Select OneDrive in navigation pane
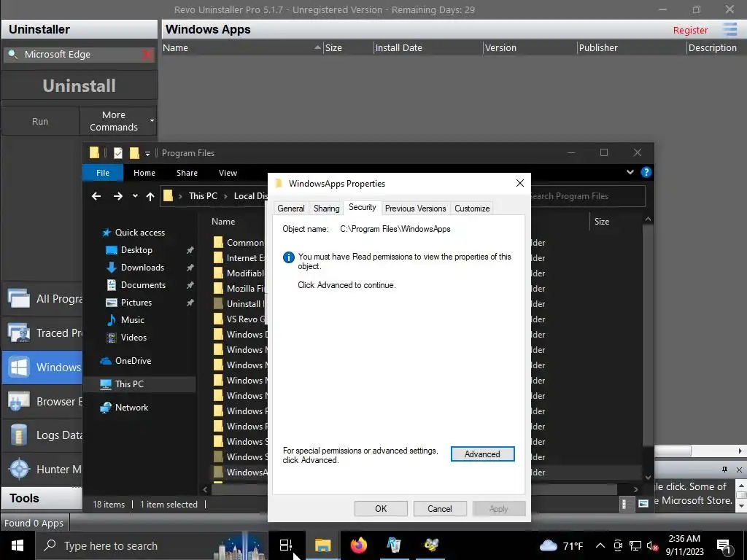This screenshot has width=747, height=560. [133, 361]
